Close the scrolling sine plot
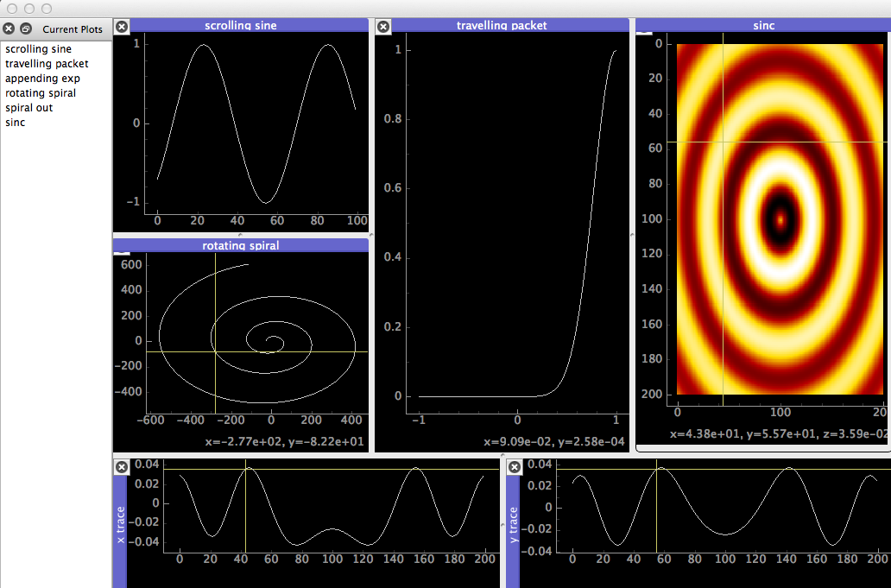Viewport: 891px width, 588px height. [x=122, y=26]
